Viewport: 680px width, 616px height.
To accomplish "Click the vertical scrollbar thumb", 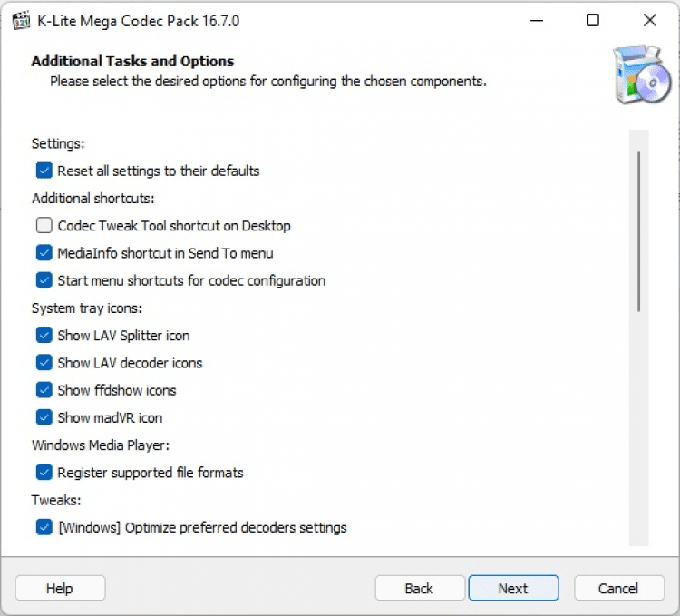I will click(x=639, y=231).
